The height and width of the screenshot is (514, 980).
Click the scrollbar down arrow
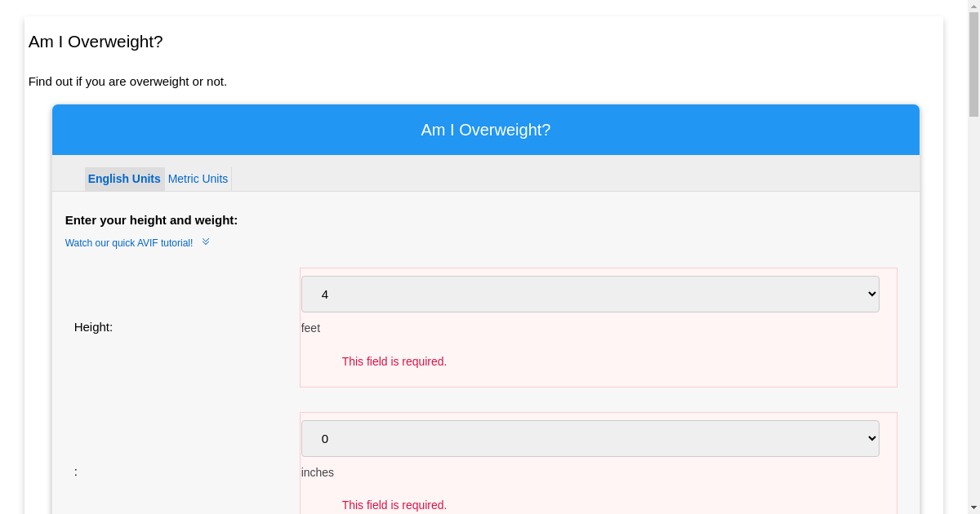[x=973, y=507]
